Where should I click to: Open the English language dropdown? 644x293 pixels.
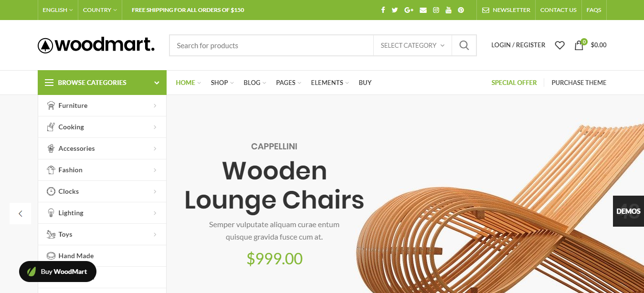[58, 10]
